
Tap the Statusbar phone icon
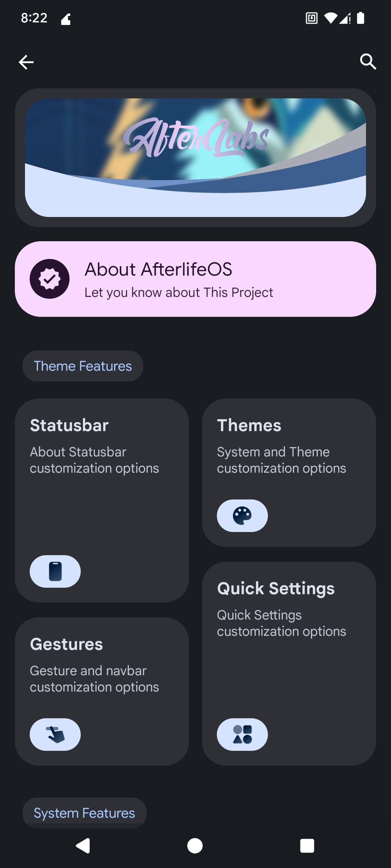[55, 571]
